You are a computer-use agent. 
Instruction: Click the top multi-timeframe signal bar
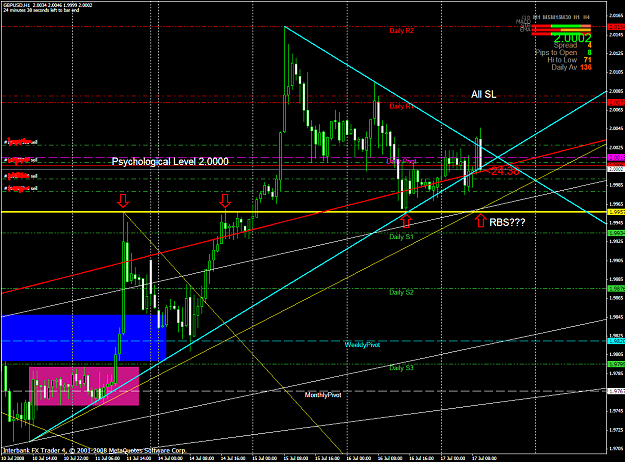[561, 26]
